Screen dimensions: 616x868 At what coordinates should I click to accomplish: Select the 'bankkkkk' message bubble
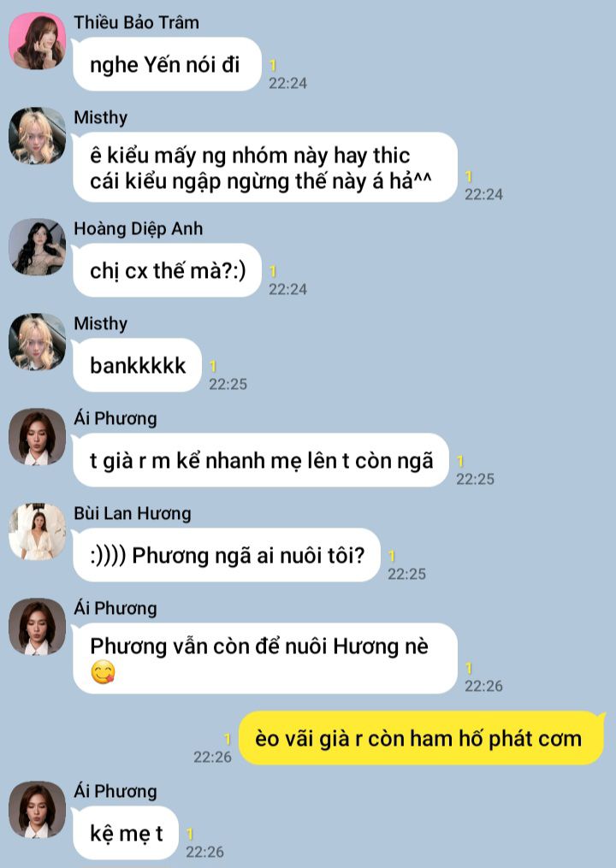click(137, 366)
